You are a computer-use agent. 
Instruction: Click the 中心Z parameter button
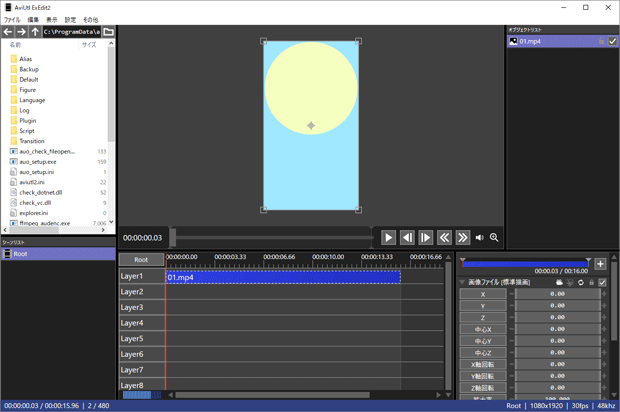(x=483, y=353)
